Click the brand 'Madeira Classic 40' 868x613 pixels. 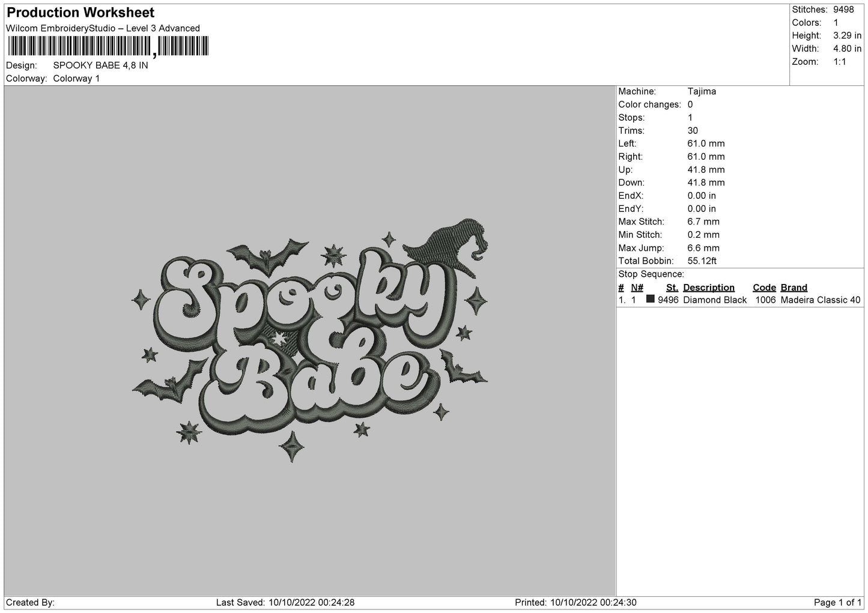tap(821, 300)
